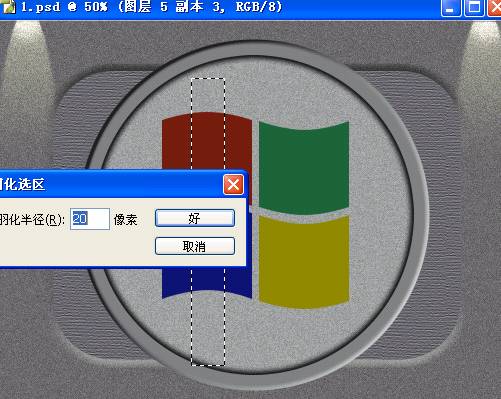The image size is (501, 399).
Task: Minimize the 1.psd document window
Action: (x=451, y=7)
